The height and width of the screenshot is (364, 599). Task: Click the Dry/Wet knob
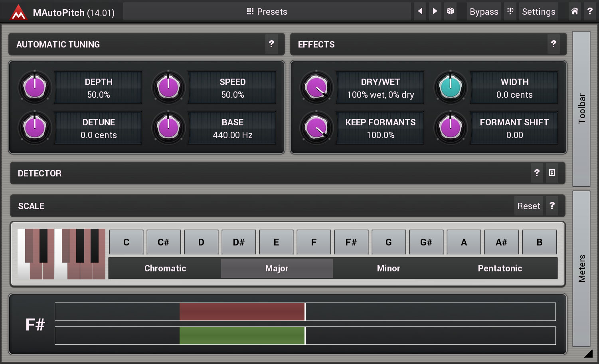(x=316, y=87)
